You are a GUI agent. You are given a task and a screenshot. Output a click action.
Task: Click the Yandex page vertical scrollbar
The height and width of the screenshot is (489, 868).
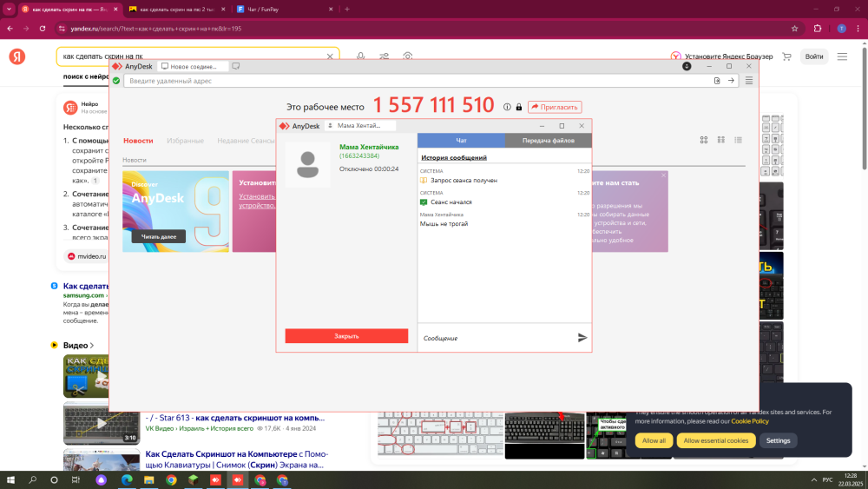865,109
